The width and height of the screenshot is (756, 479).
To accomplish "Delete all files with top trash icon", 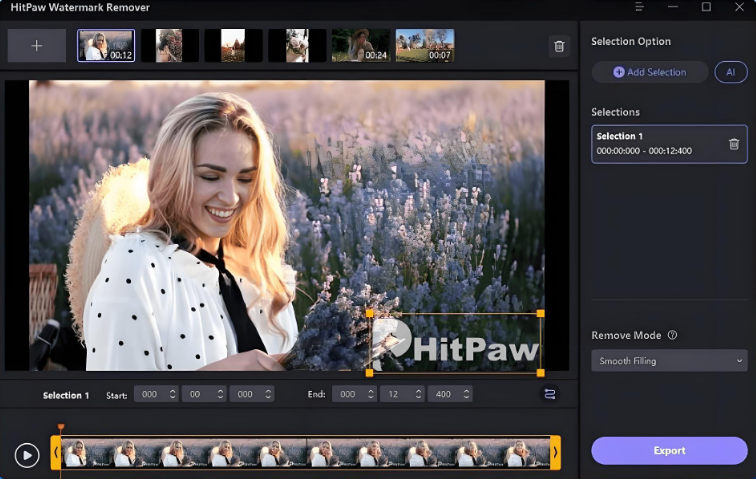I will point(559,46).
